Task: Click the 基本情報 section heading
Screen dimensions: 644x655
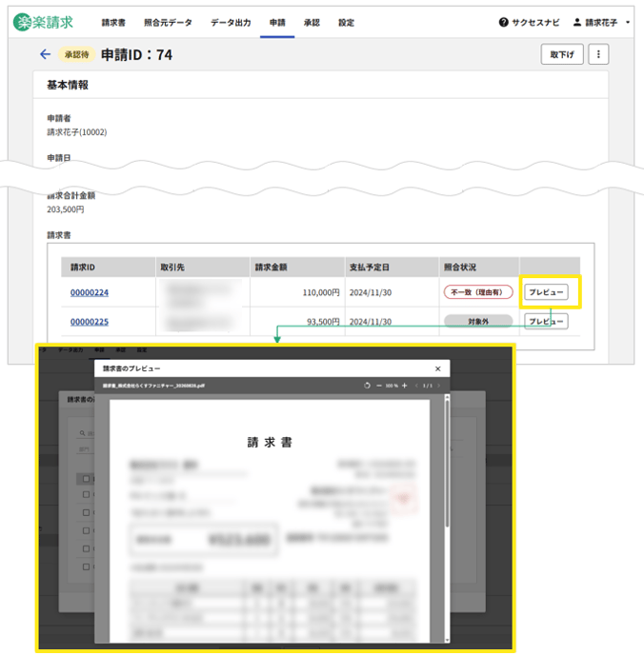Action: click(68, 85)
